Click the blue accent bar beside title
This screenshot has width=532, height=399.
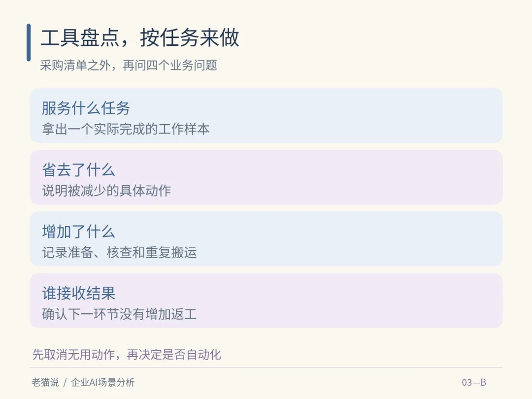tap(29, 42)
